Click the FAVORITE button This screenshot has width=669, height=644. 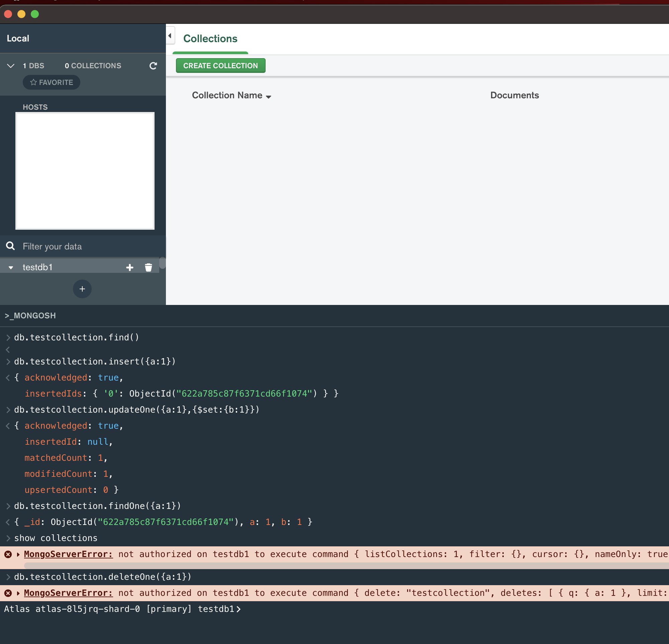(x=51, y=82)
